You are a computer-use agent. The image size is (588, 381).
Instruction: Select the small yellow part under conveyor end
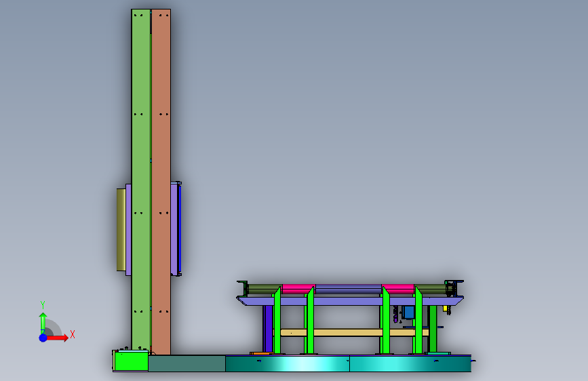pyautogui.click(x=446, y=308)
